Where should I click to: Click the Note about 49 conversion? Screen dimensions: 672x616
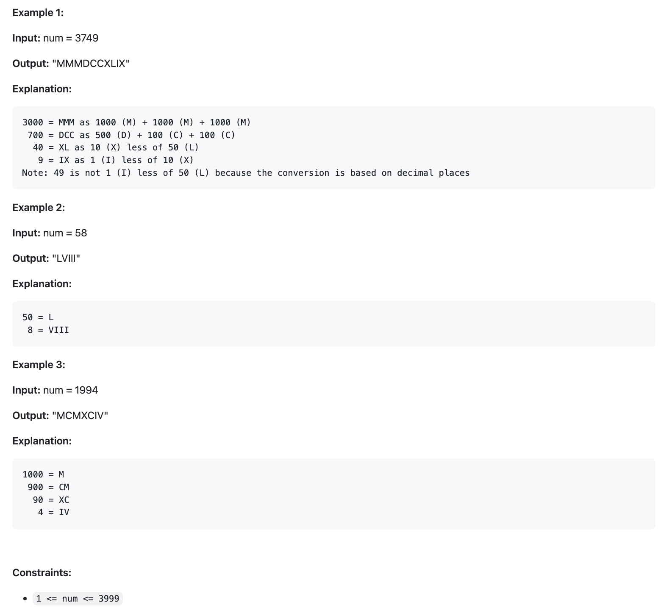[x=246, y=173]
